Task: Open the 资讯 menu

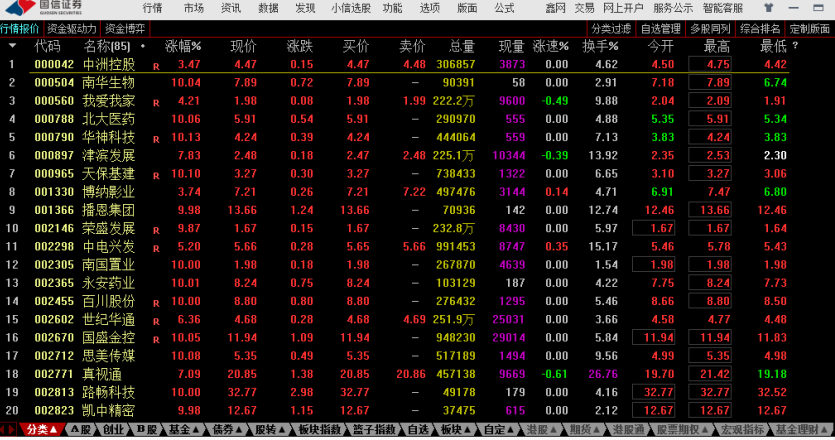Action: pos(231,8)
